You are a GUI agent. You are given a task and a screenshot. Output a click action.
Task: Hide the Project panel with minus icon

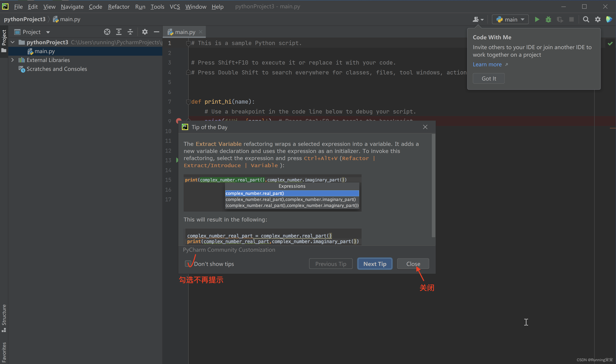pos(156,32)
